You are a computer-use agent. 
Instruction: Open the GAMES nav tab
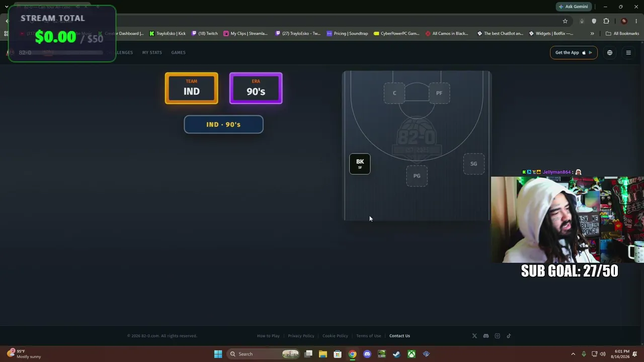178,53
